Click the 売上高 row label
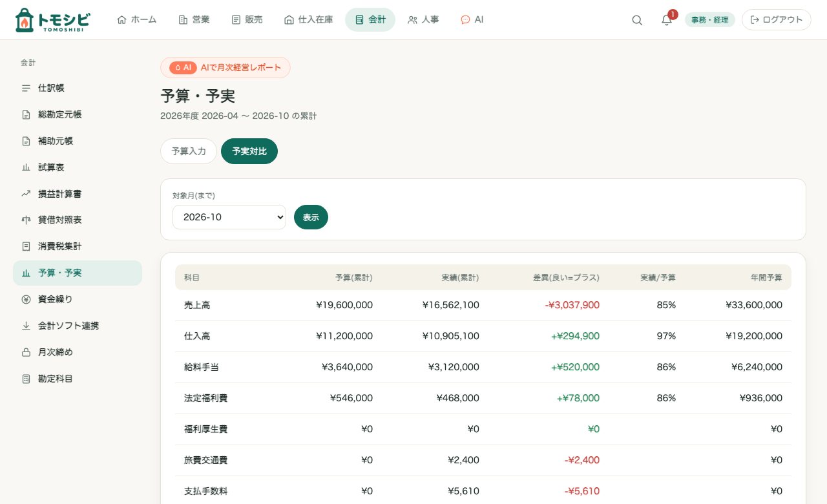This screenshot has width=827, height=504. click(x=197, y=305)
